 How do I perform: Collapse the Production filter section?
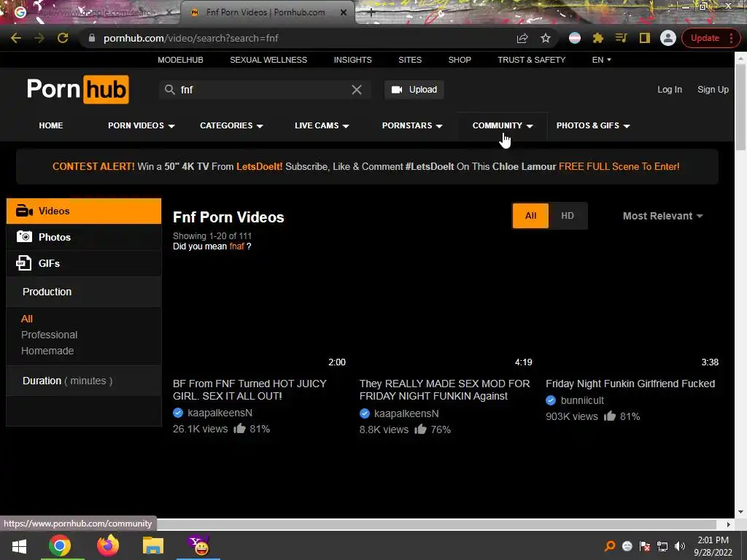click(x=84, y=292)
